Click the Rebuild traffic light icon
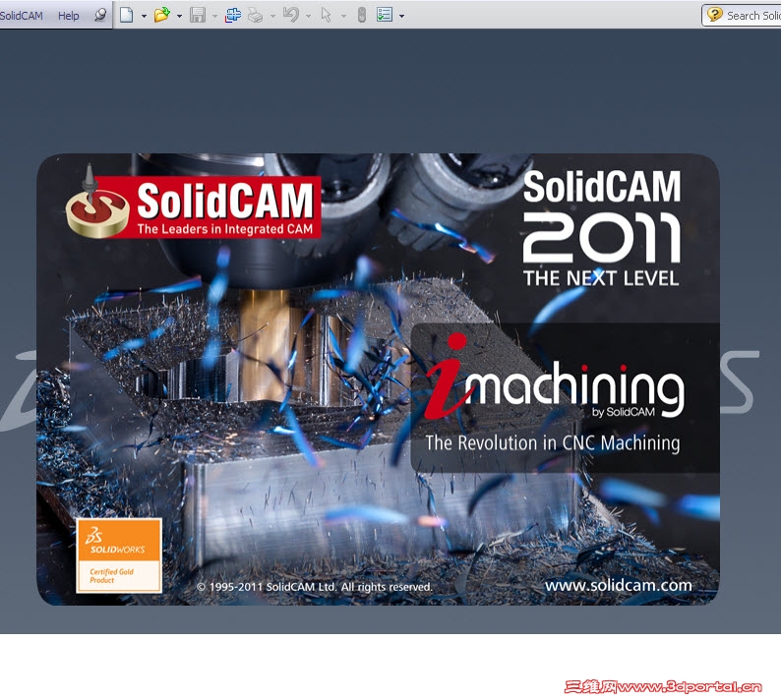781x700 pixels. coord(362,15)
